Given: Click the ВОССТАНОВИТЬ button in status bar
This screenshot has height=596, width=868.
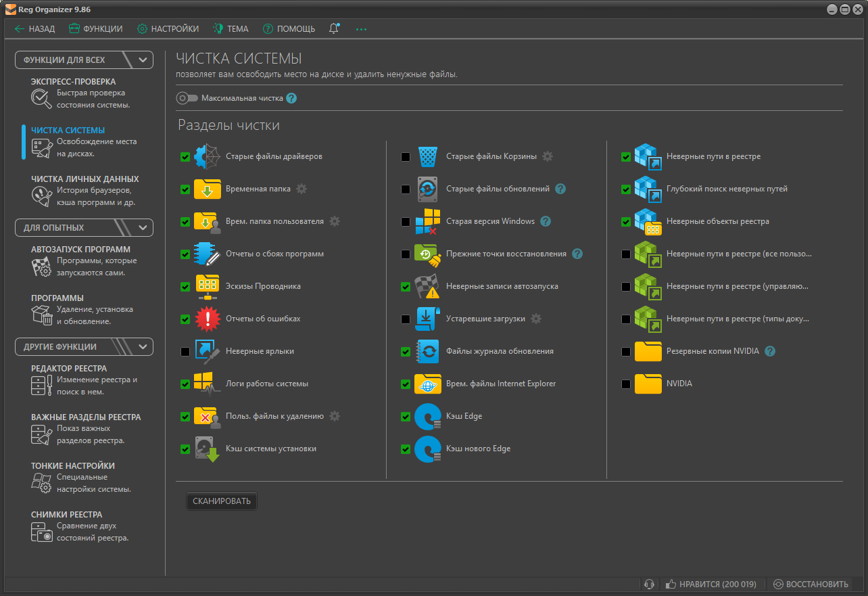Looking at the screenshot, I should coord(811,584).
